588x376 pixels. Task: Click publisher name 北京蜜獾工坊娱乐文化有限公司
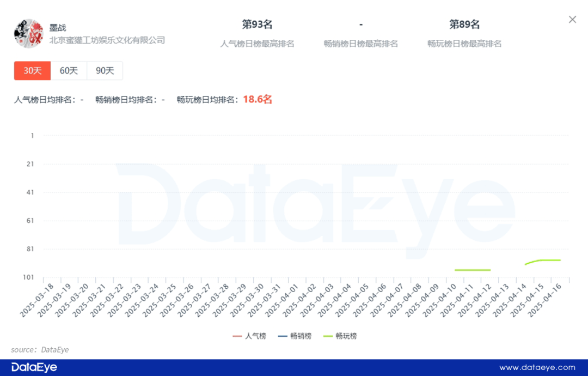[107, 40]
